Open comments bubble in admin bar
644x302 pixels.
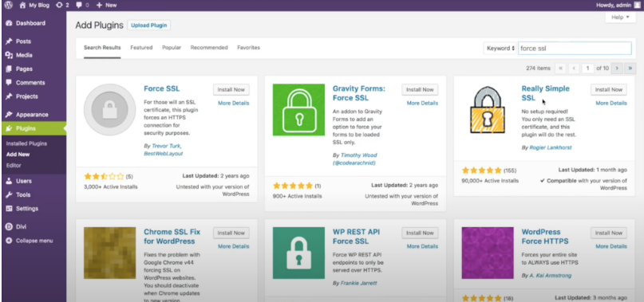pyautogui.click(x=82, y=5)
